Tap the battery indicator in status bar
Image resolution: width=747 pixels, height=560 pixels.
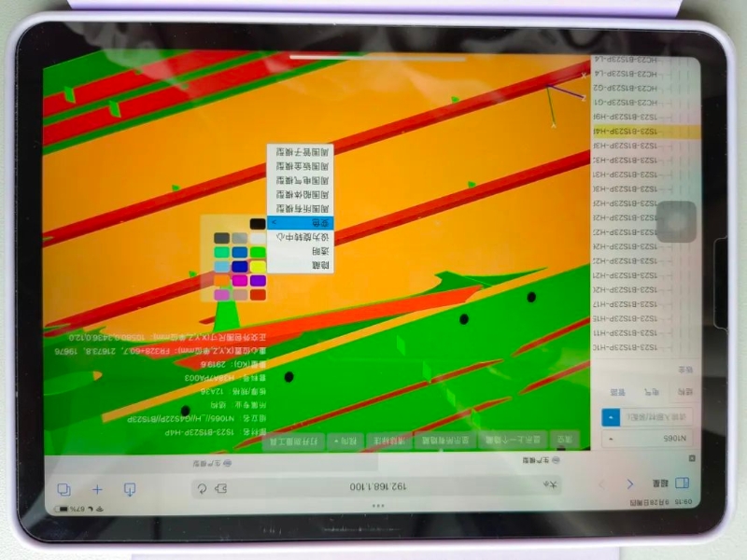[x=61, y=509]
